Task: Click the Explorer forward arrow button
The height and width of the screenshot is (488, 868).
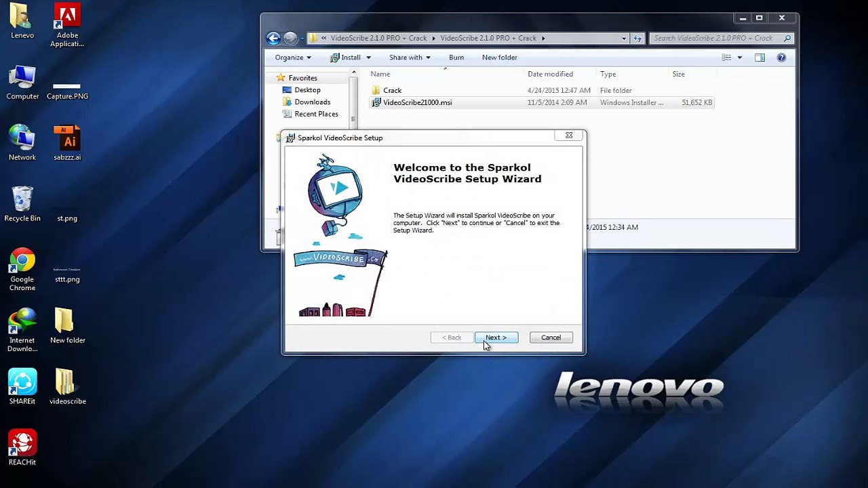Action: pos(290,38)
